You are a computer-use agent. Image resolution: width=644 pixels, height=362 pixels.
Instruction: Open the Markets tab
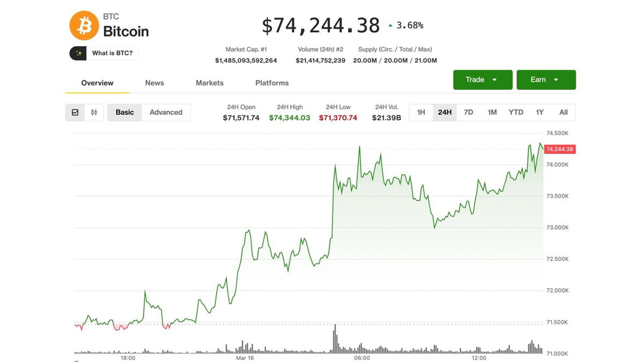[x=209, y=83]
